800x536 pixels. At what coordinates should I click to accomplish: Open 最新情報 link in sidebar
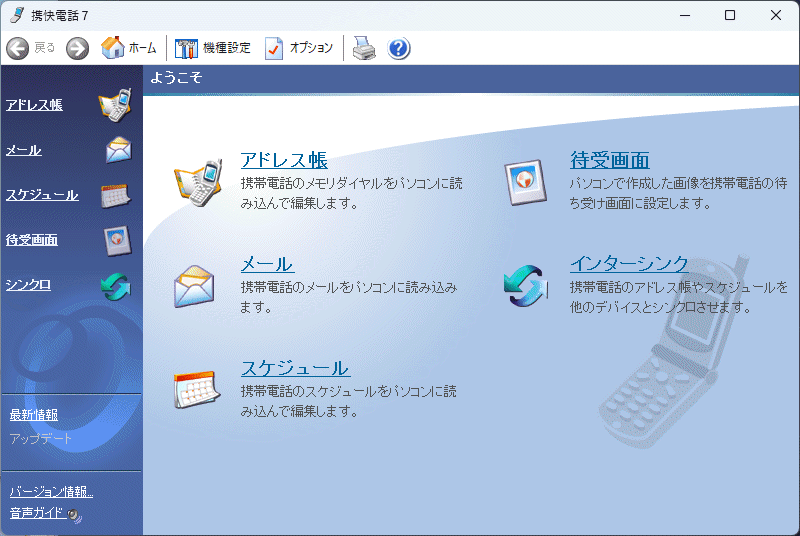click(34, 415)
